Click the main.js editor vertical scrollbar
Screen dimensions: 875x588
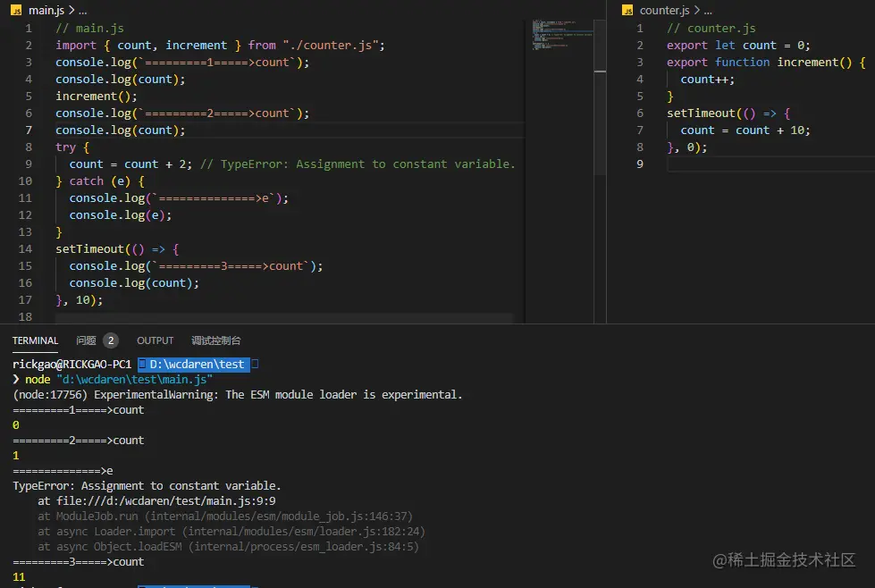click(x=600, y=97)
